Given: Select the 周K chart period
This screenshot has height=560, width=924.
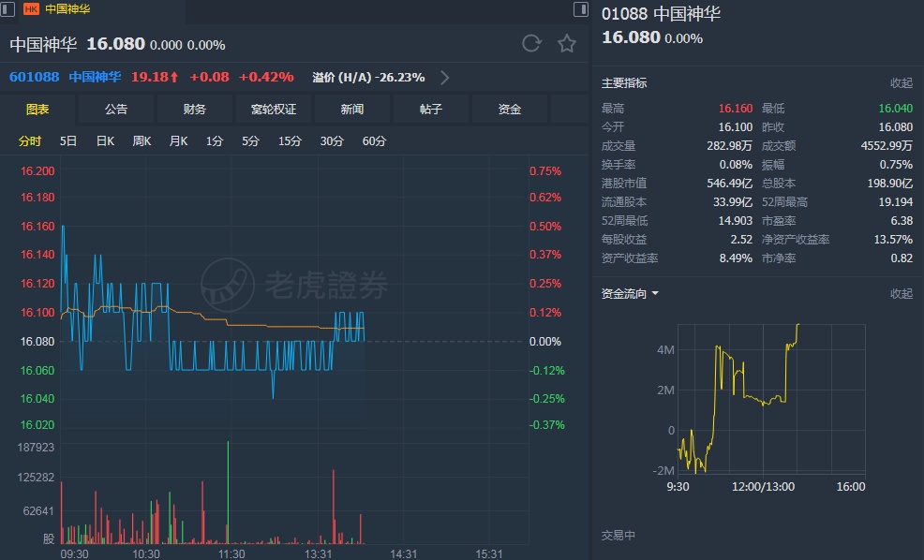Looking at the screenshot, I should pyautogui.click(x=142, y=141).
